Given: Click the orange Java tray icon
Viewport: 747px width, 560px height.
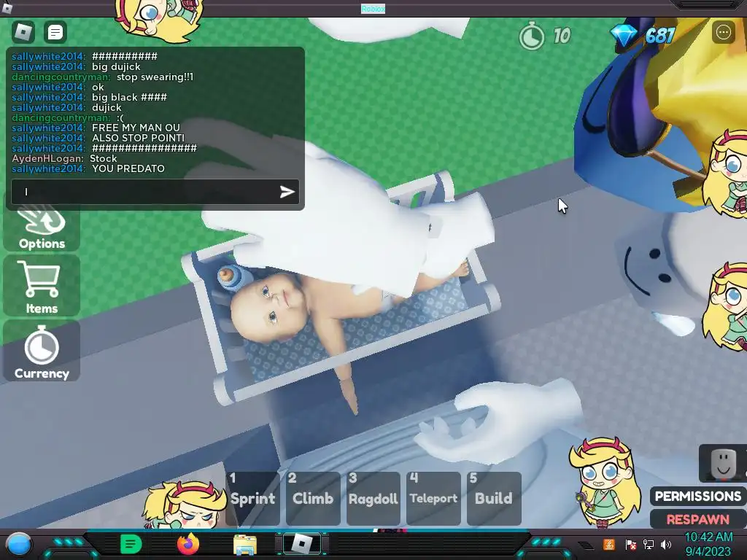Looking at the screenshot, I should click(x=609, y=544).
